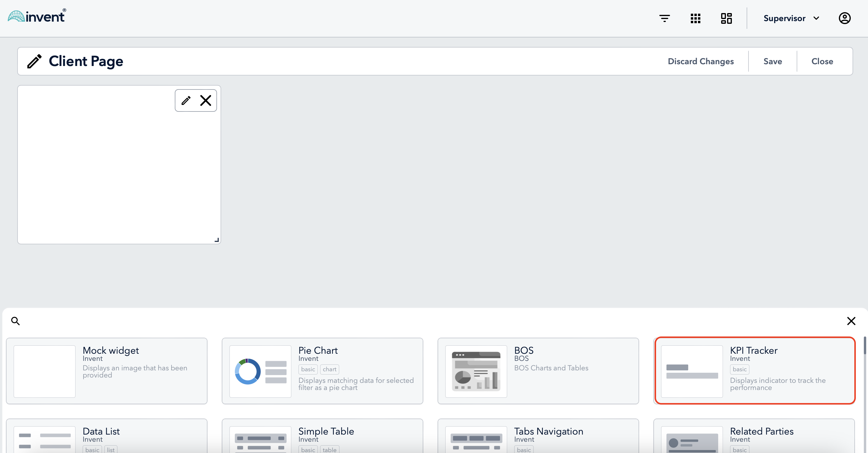Click the 'basic' tag on Simple Table
This screenshot has width=868, height=453.
[308, 450]
